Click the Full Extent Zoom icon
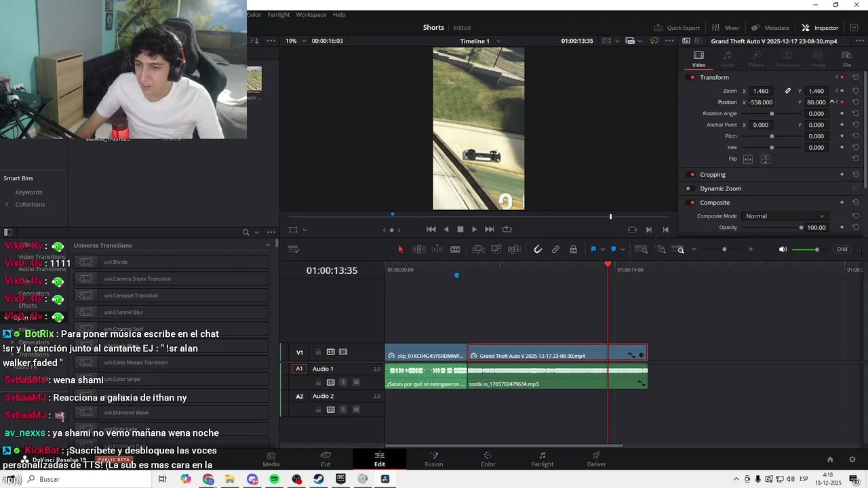Screen dimensions: 868x488 (642, 249)
